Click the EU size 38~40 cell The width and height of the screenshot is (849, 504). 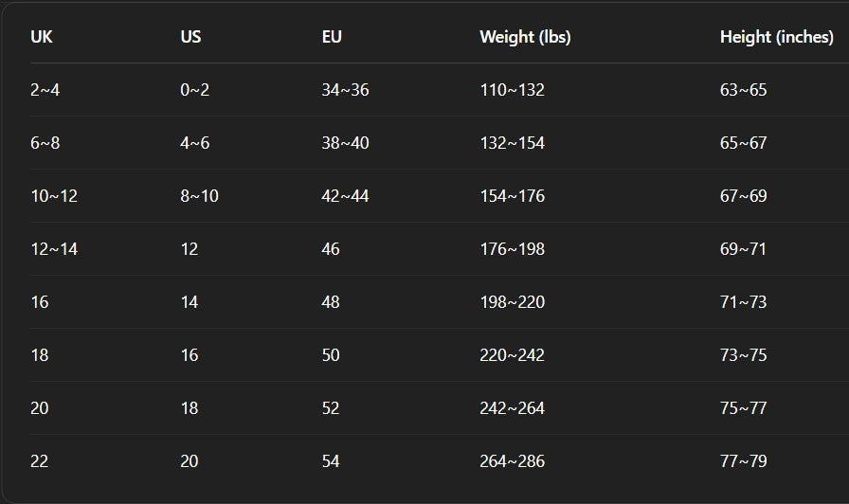pyautogui.click(x=345, y=143)
